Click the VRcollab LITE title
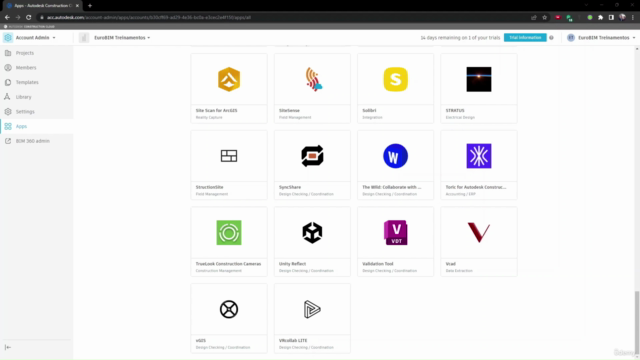This screenshot has height=360, width=640. 293,341
